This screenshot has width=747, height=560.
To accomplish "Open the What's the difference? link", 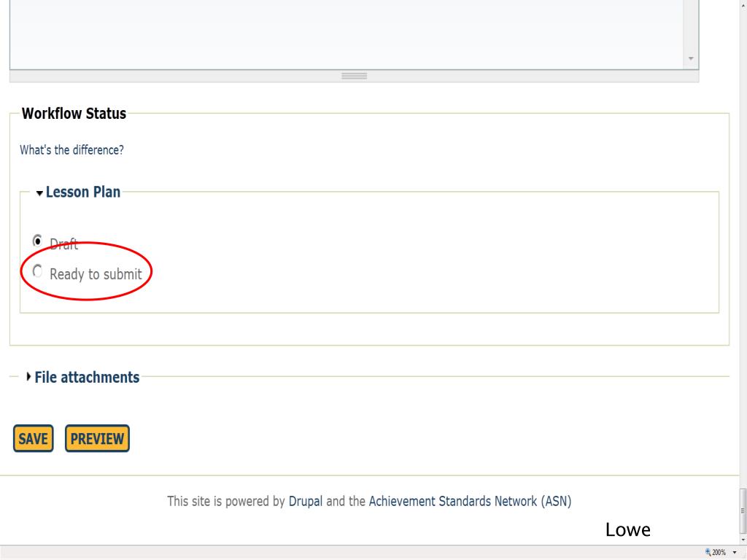I will click(x=71, y=150).
